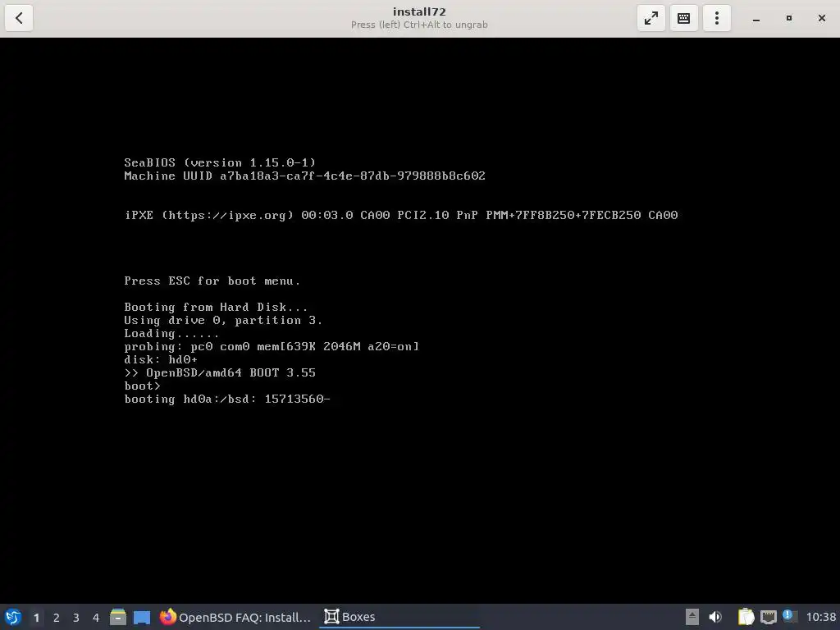
Task: Click the 'booting hd0a:/bsd' line
Action: (x=227, y=399)
